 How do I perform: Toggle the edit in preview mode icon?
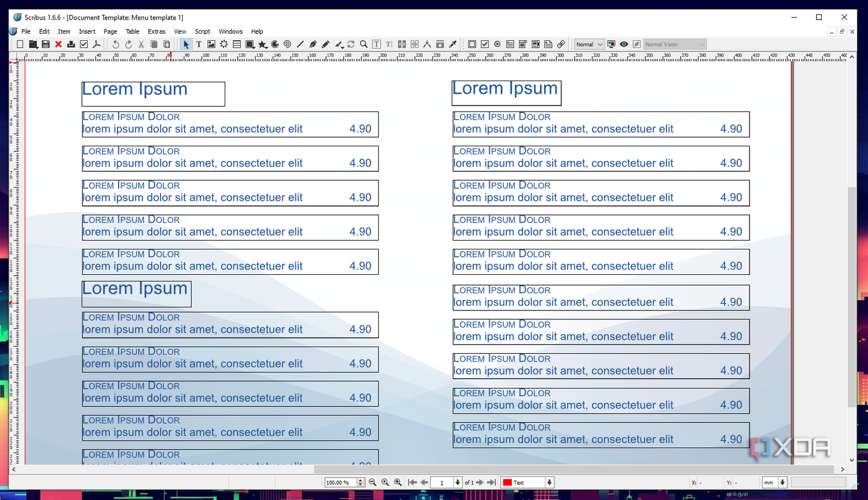[x=637, y=44]
